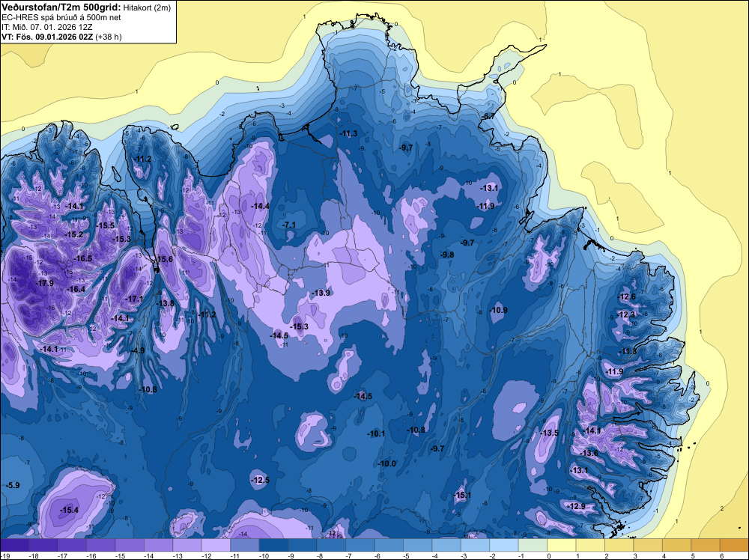This screenshot has width=749, height=560.
Task: Click the -10.9 temperature value
Action: pyautogui.click(x=499, y=310)
